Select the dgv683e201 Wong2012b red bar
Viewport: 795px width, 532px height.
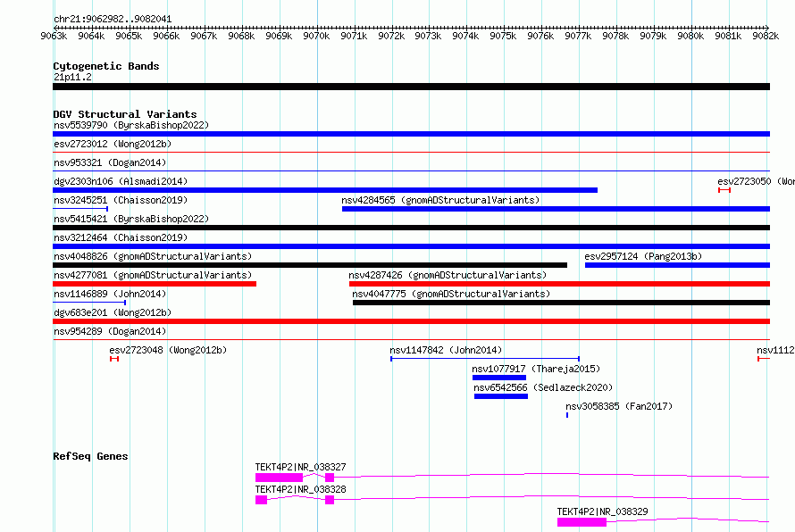point(411,321)
